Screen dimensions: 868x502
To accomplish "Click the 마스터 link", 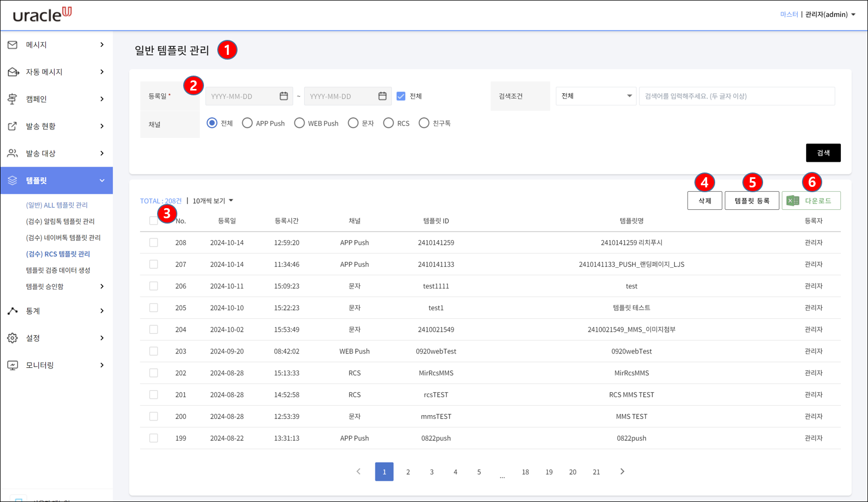I will [x=789, y=14].
